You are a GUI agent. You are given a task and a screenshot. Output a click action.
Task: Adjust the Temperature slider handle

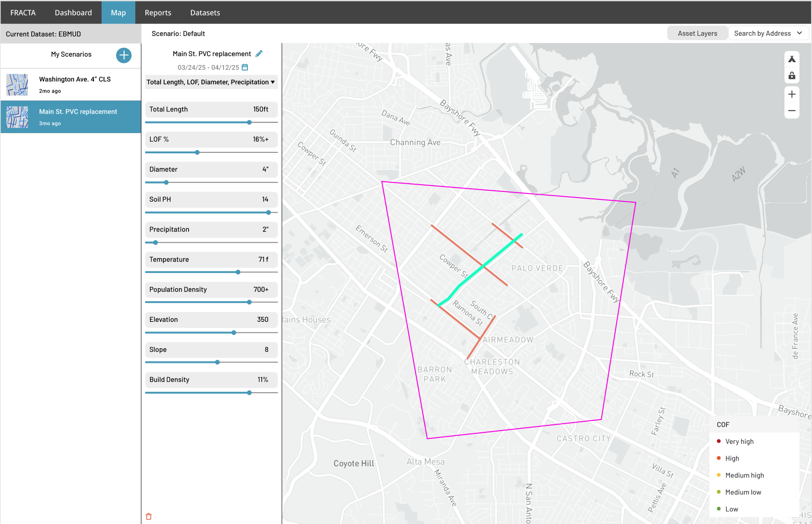click(238, 272)
